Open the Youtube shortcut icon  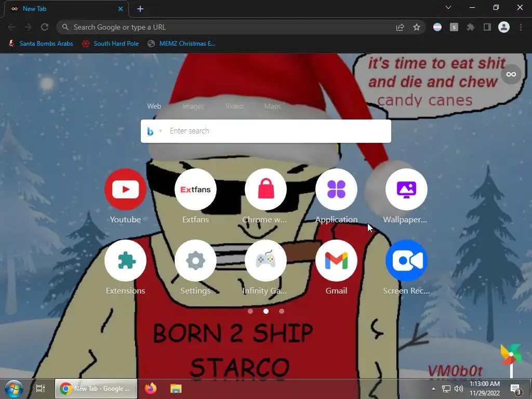(x=125, y=189)
